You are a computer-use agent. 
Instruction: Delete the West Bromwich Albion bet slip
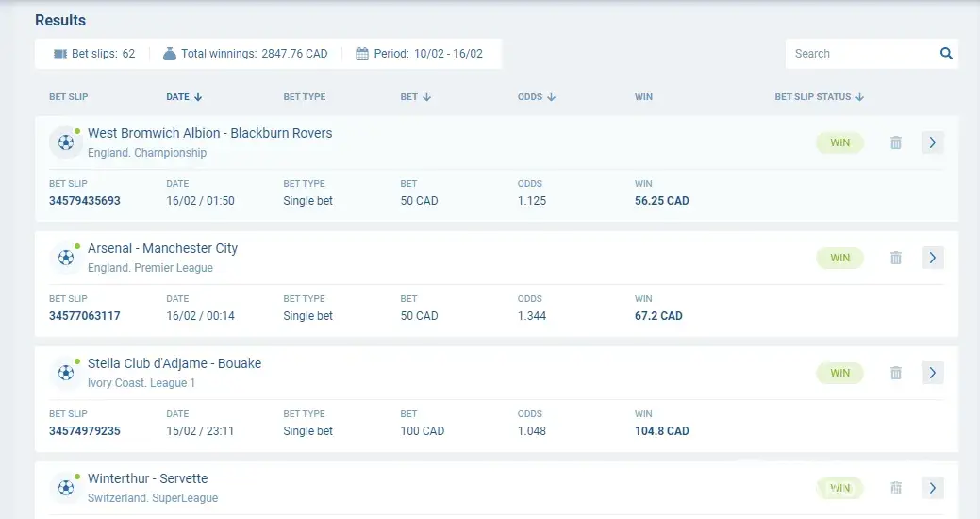[x=896, y=142]
